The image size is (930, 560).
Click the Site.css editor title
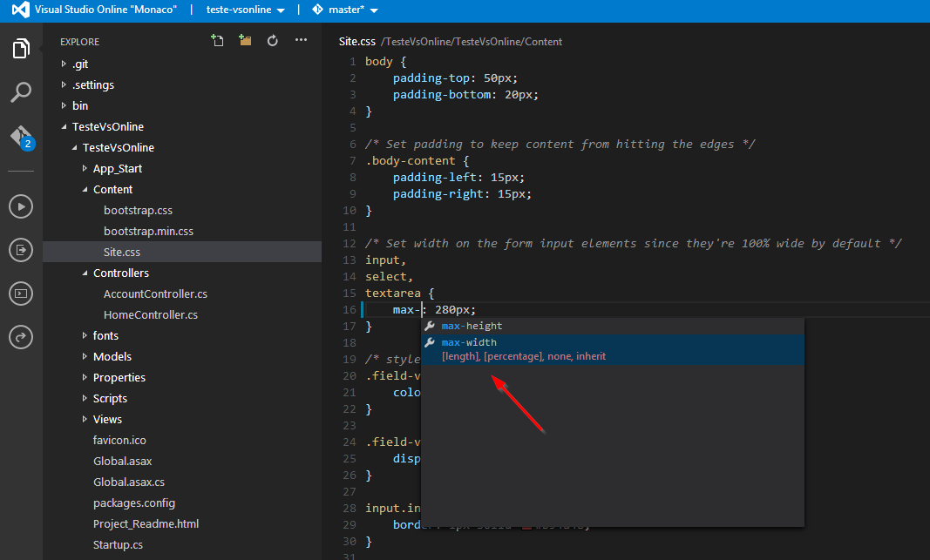[x=357, y=42]
